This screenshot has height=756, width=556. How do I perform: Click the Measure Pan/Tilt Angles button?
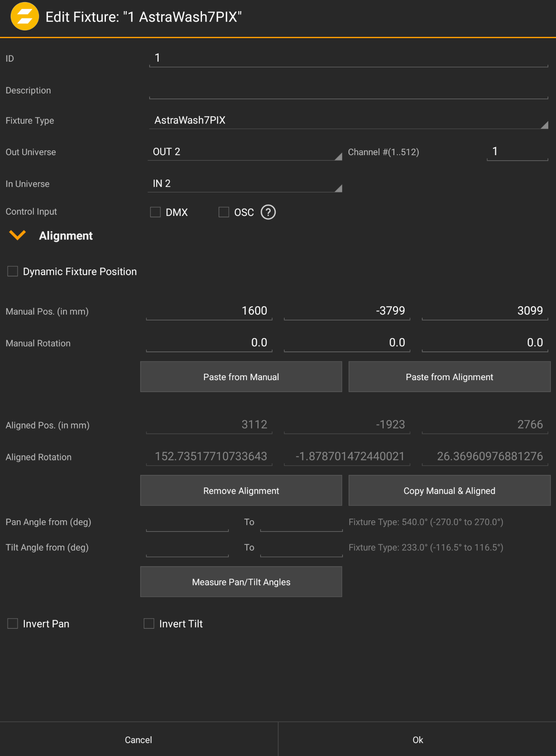[241, 582]
